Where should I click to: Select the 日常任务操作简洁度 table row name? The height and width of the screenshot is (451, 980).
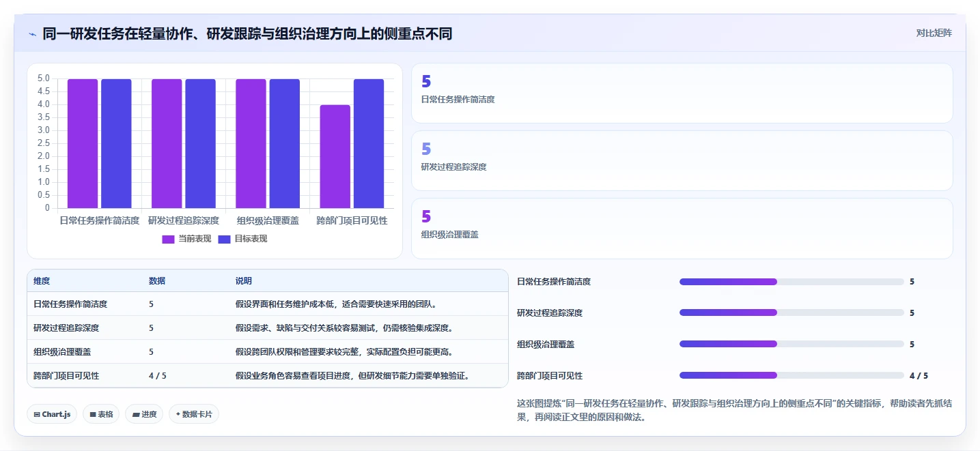(x=70, y=304)
